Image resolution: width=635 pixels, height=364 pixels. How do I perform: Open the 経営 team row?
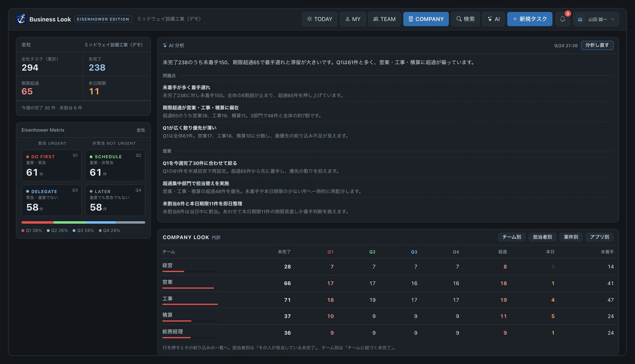(388, 266)
